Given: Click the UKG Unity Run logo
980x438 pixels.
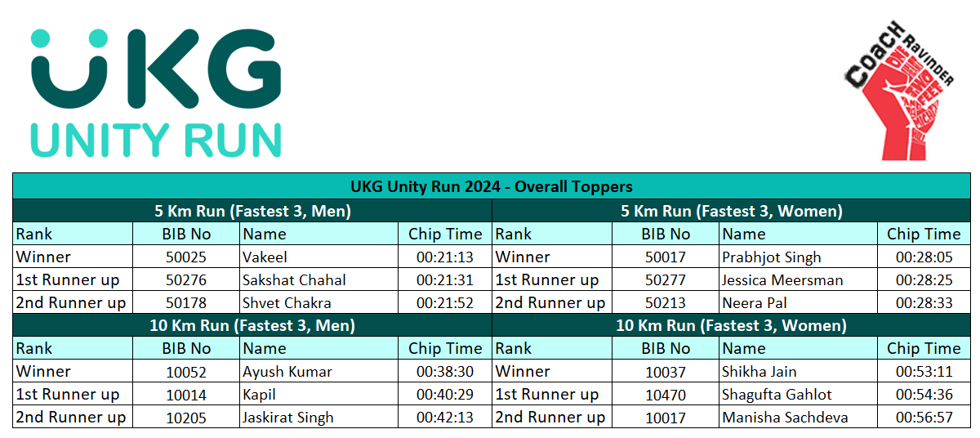Looking at the screenshot, I should (x=157, y=92).
